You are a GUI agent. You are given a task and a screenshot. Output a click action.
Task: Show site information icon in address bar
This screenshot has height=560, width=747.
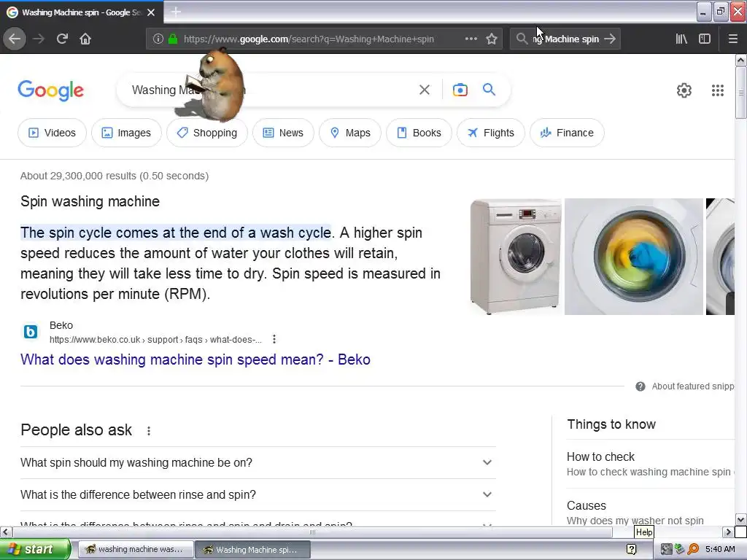158,39
